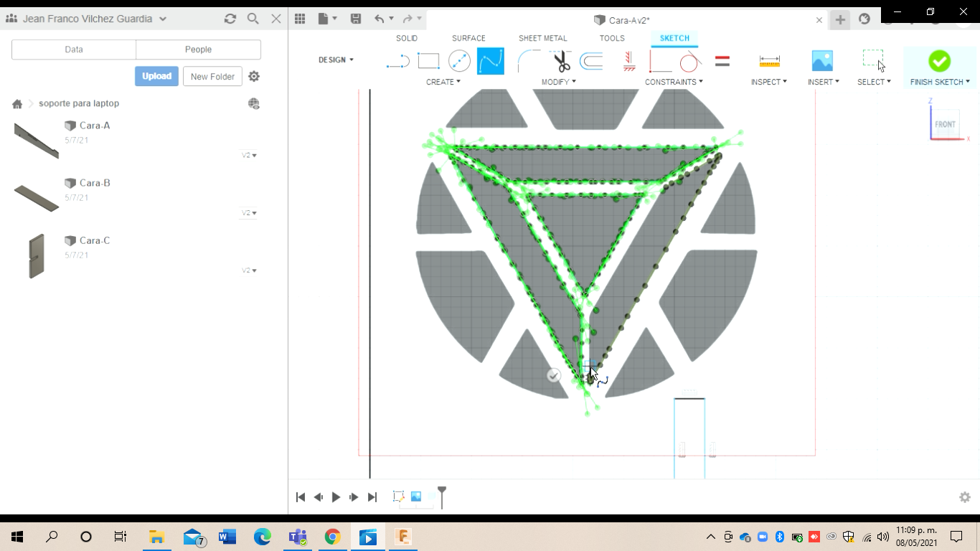
Task: Open the DESIGN workspace dropdown
Action: click(336, 60)
